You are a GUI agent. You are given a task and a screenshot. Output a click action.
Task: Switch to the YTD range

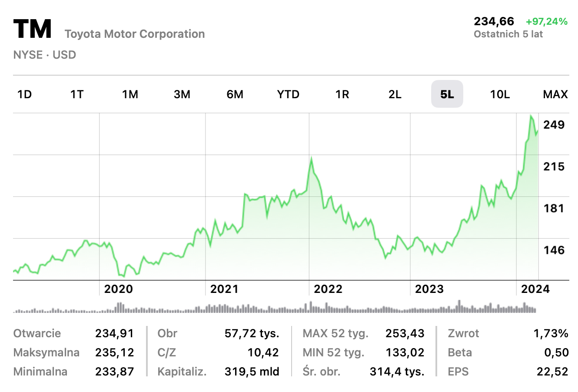tap(288, 94)
